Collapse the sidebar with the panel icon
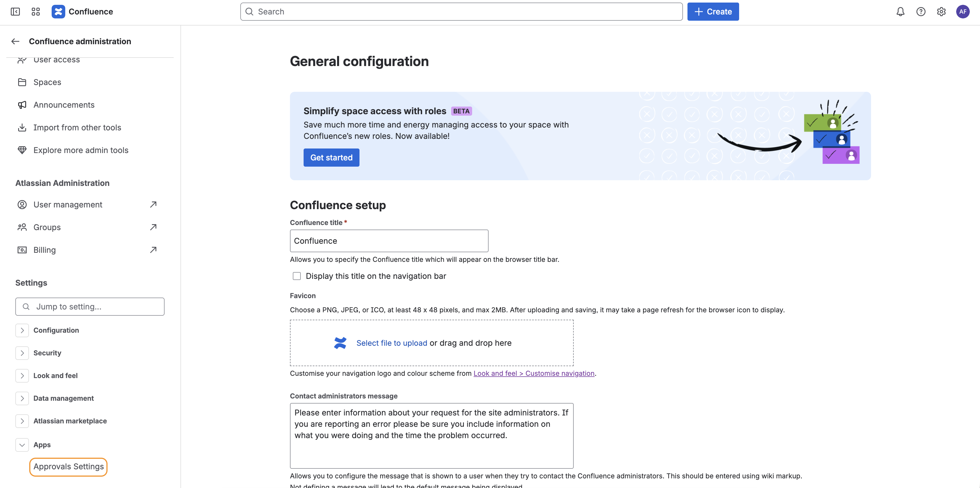 (15, 12)
